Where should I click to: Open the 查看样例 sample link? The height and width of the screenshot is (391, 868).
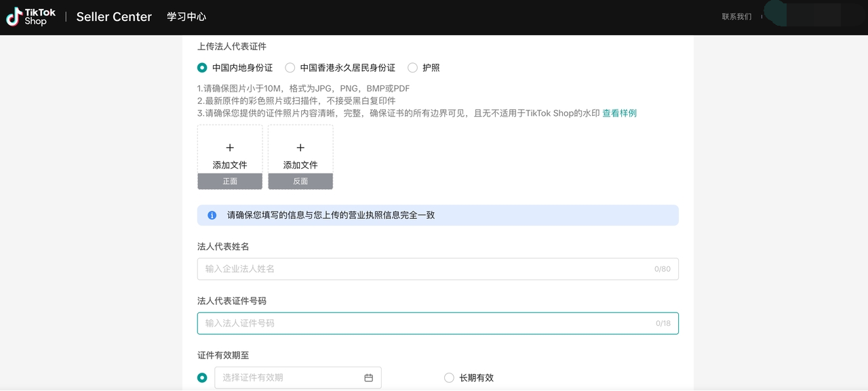[619, 113]
